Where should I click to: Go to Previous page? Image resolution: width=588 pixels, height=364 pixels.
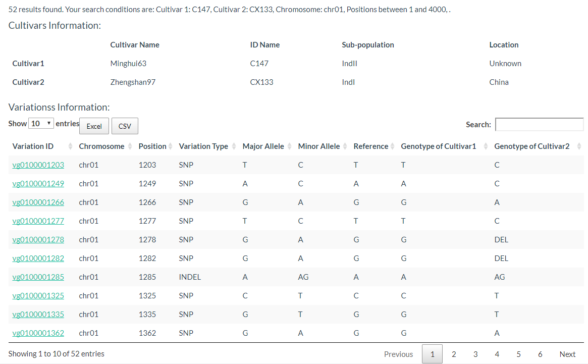(x=398, y=354)
